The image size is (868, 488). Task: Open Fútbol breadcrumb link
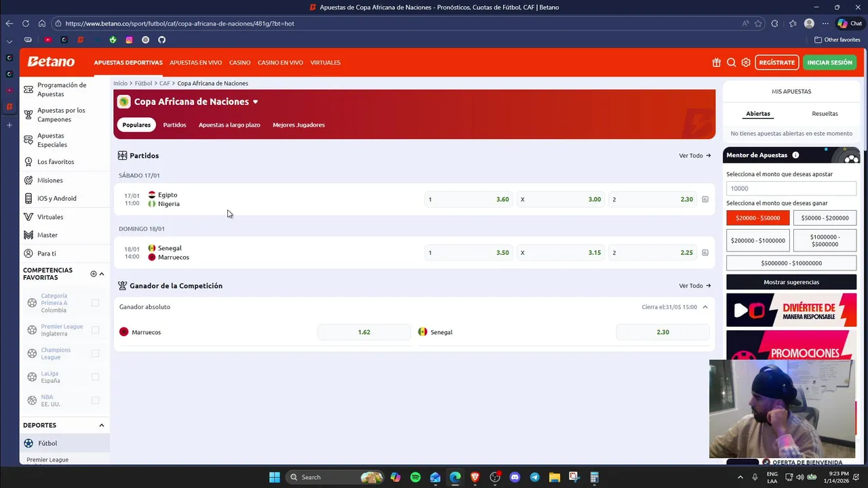tap(143, 83)
